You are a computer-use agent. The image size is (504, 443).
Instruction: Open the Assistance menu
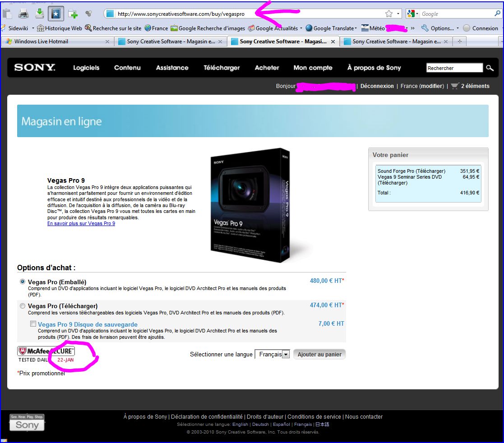172,68
